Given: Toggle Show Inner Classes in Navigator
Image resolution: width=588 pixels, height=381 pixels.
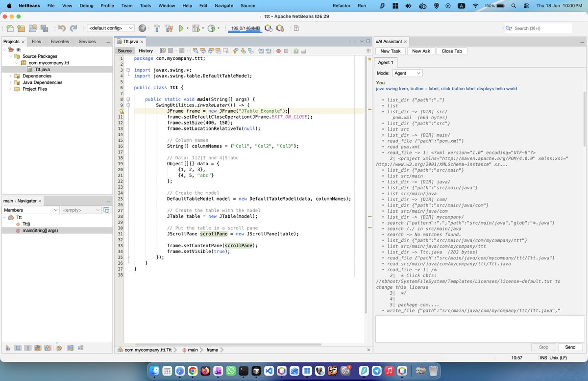Looking at the screenshot, I should click(48, 348).
